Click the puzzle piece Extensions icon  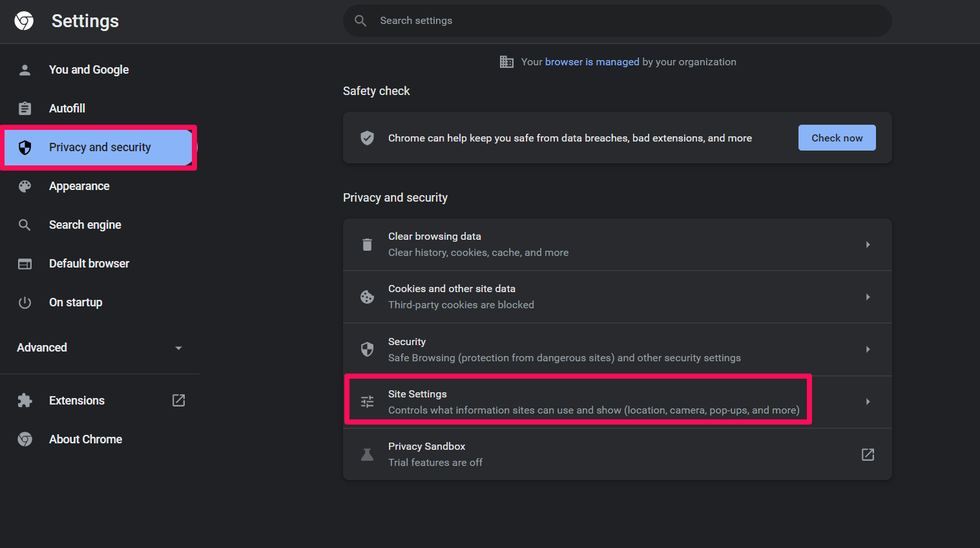click(25, 401)
